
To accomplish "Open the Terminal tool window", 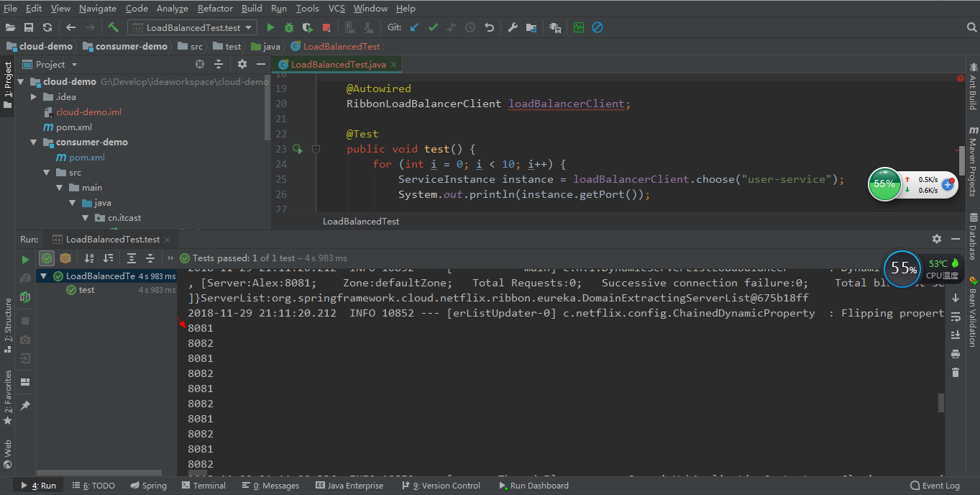I will 203,486.
